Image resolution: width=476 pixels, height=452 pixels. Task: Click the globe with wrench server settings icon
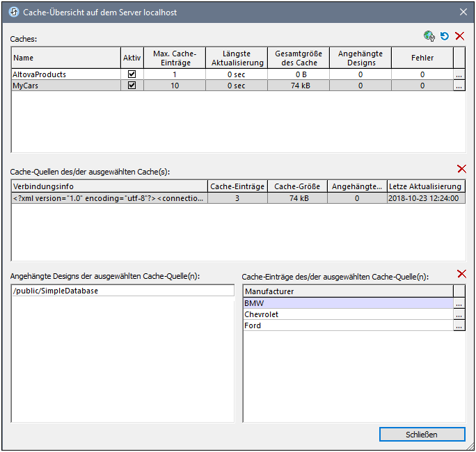click(x=429, y=36)
